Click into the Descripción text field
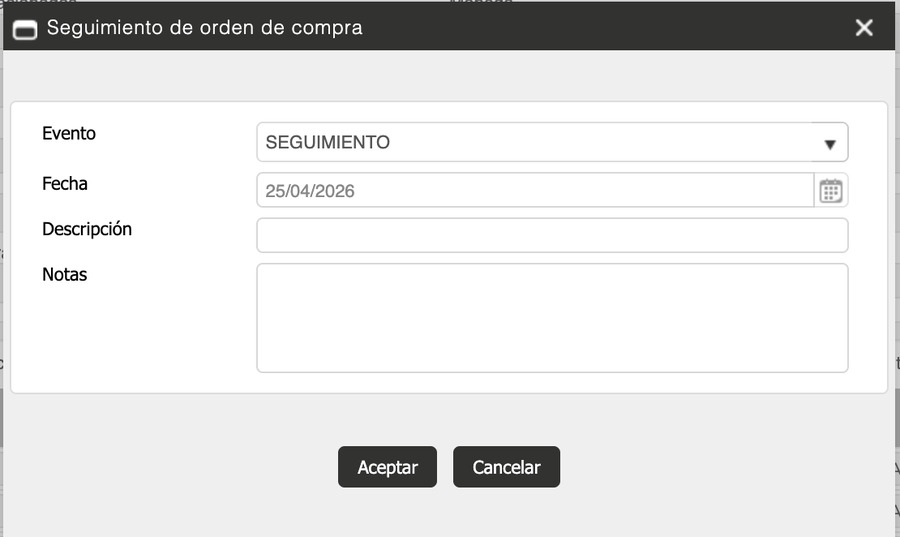The image size is (900, 537). click(552, 236)
